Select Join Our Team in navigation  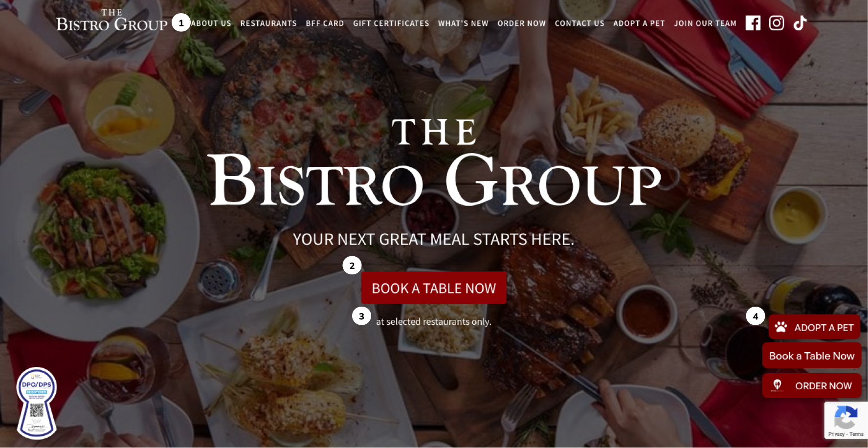(705, 23)
